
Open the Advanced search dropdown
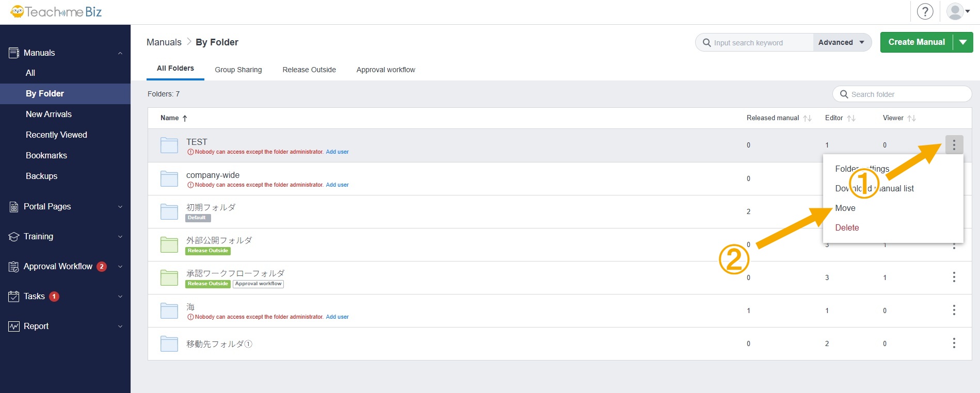tap(842, 42)
